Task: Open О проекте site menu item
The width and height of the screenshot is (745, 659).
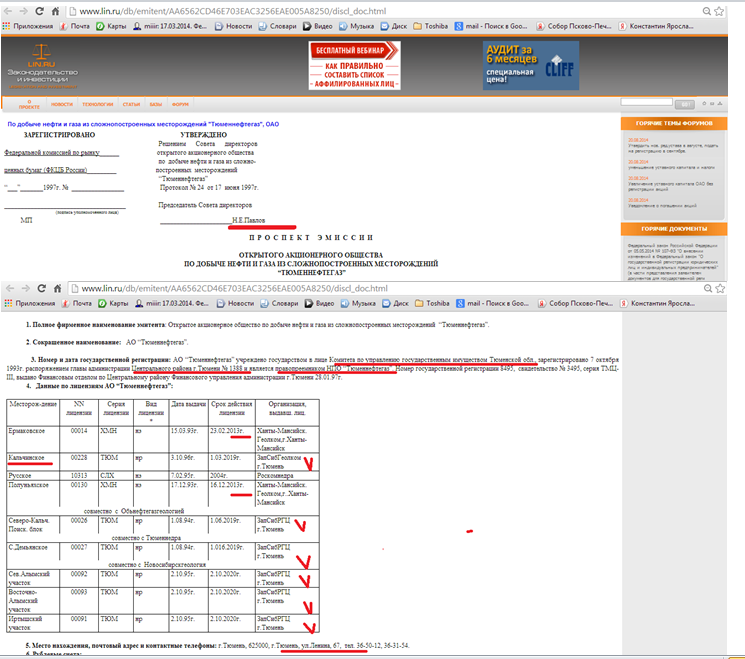Action: point(29,105)
